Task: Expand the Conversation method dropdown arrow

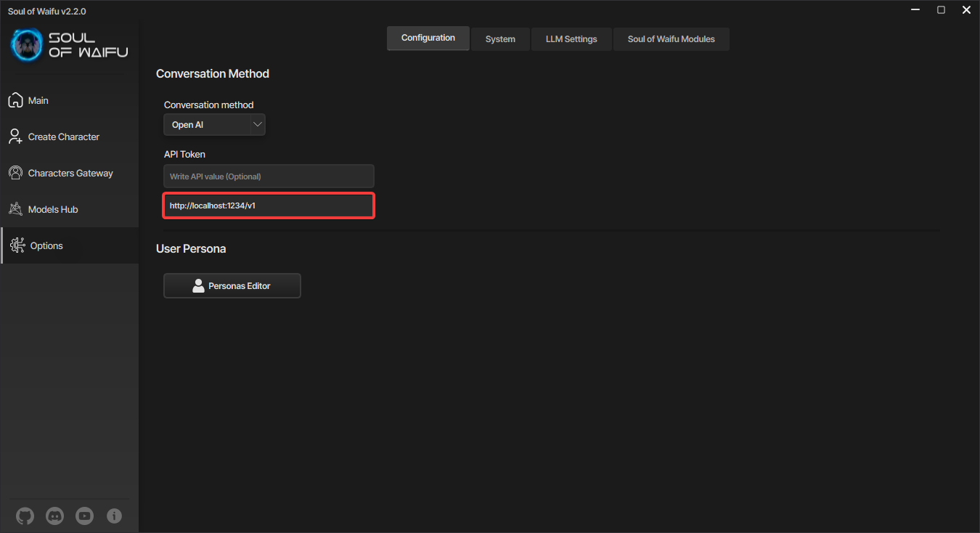Action: [x=257, y=124]
